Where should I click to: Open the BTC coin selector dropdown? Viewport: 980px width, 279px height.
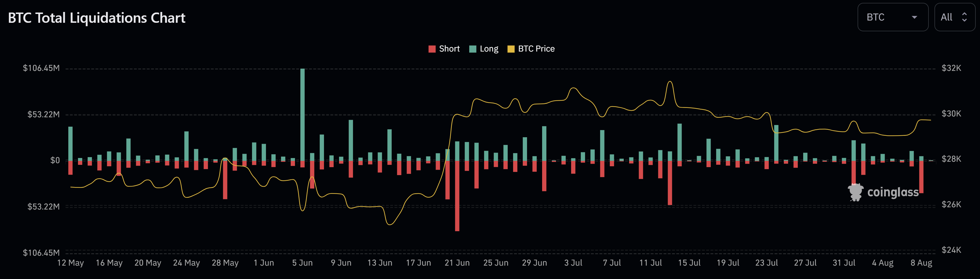893,17
